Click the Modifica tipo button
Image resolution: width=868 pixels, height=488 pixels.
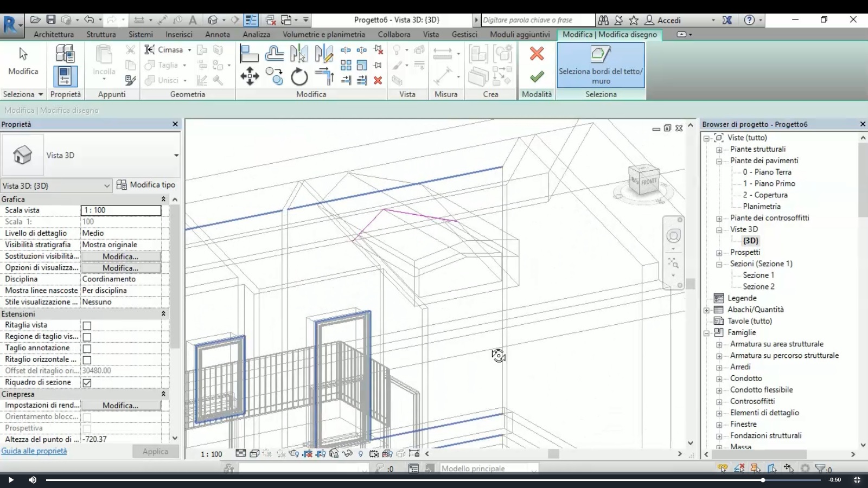146,185
